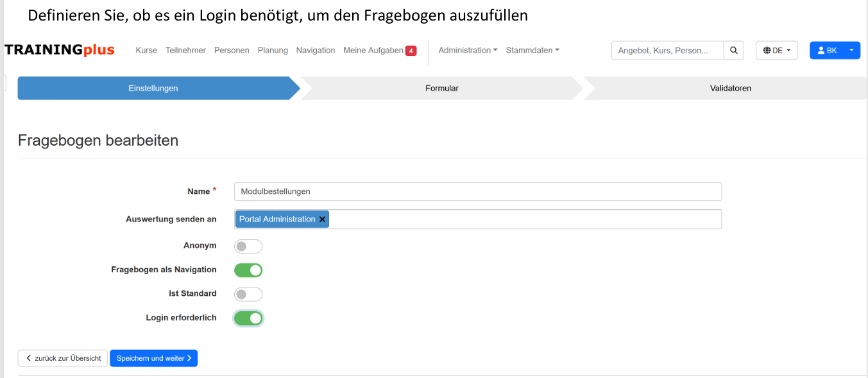Click into the Name input field
Image resolution: width=868 pixels, height=378 pixels.
(x=477, y=191)
